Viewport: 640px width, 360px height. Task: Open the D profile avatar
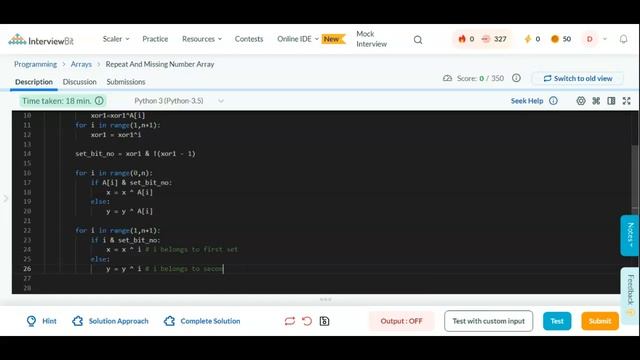click(589, 39)
